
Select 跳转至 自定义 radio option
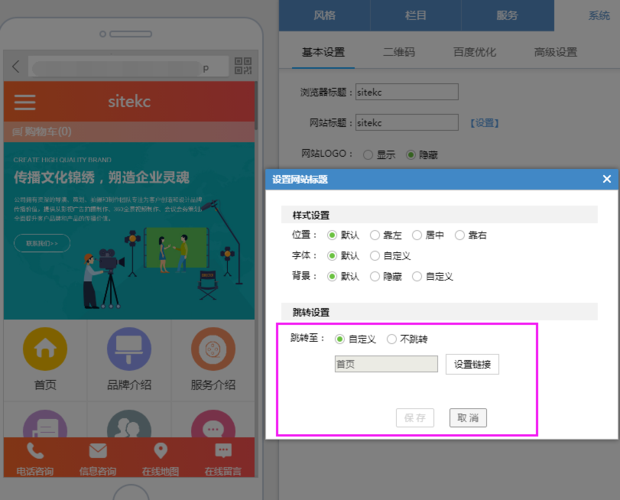[339, 339]
